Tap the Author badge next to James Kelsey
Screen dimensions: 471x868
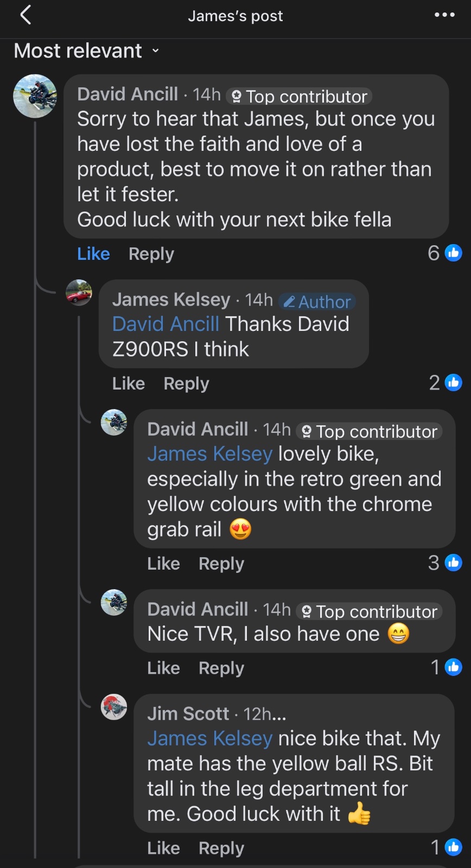point(317,302)
